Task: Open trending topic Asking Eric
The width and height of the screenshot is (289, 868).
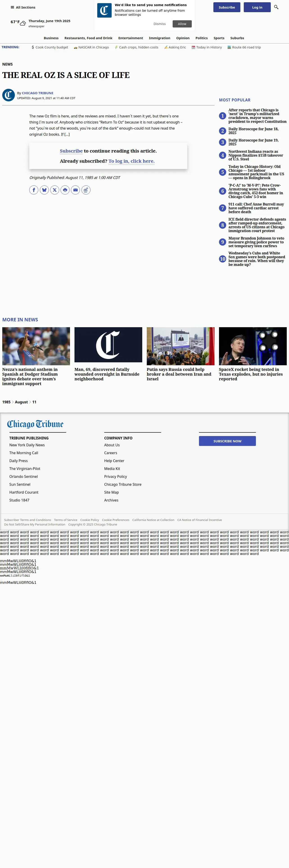Action: [175, 48]
